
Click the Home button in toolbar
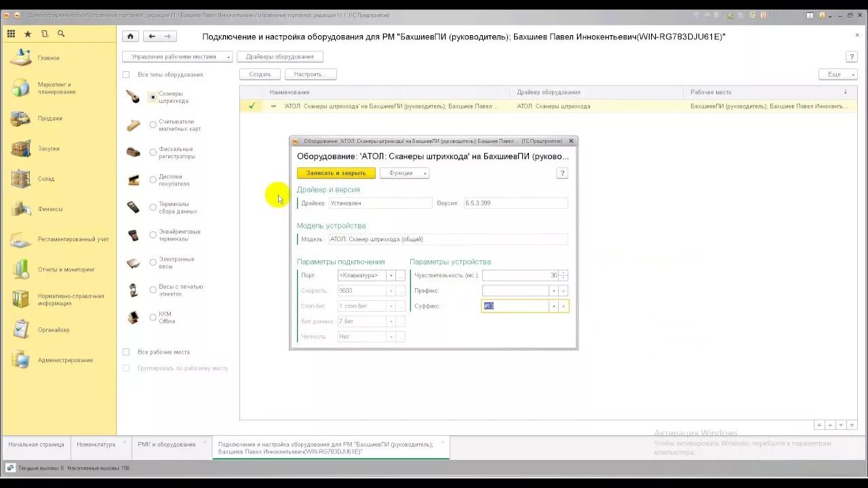coord(131,37)
